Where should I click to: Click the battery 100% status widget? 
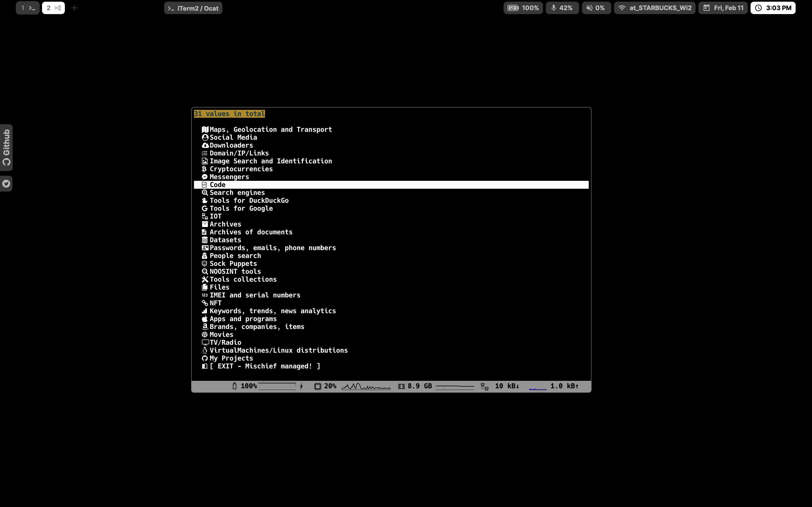[x=523, y=8]
